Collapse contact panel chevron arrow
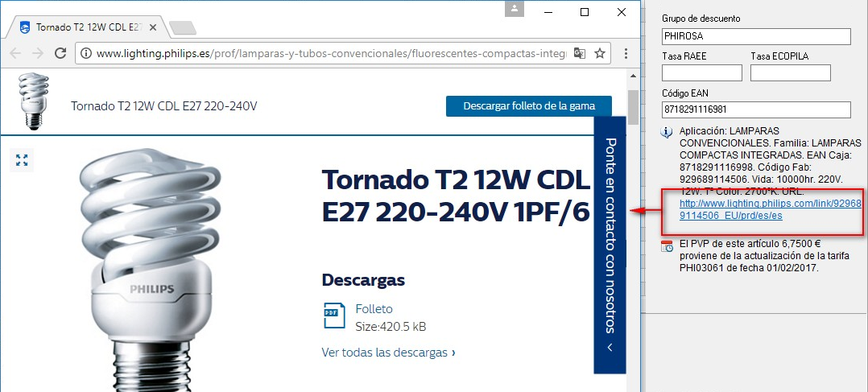 pos(610,348)
